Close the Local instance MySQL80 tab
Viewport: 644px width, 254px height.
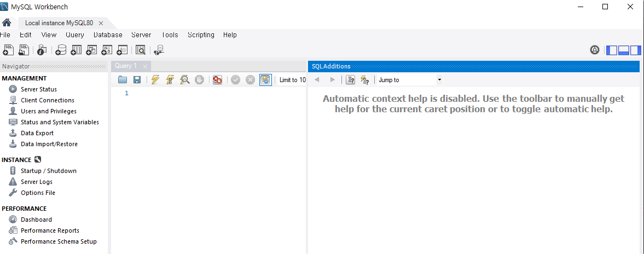101,24
